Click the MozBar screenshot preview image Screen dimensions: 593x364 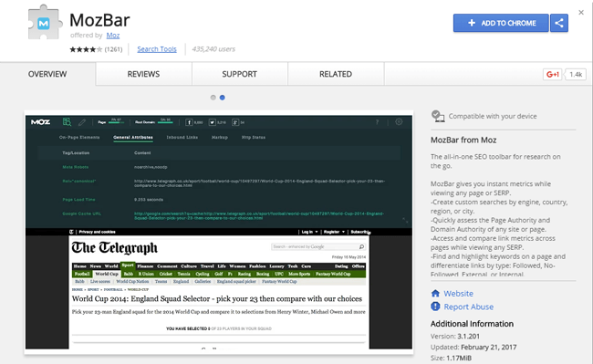point(219,232)
